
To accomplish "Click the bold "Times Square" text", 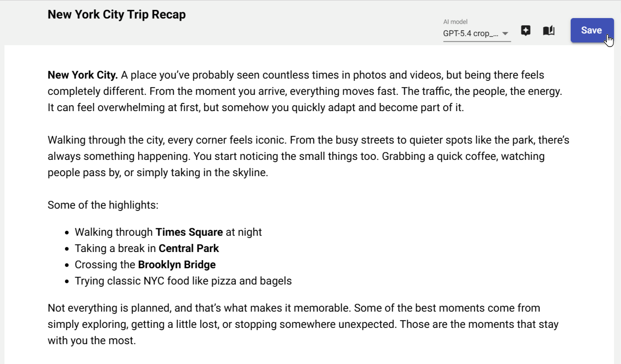I will [189, 232].
